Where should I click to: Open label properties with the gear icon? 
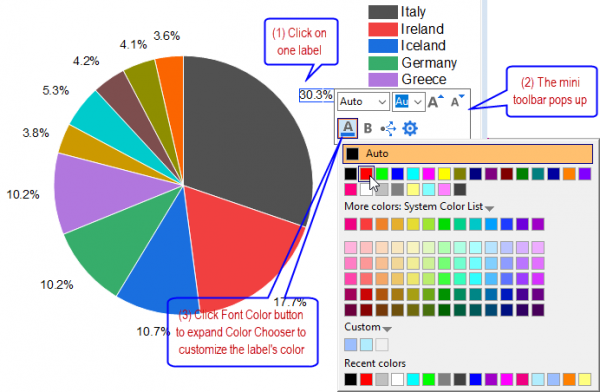click(x=410, y=128)
